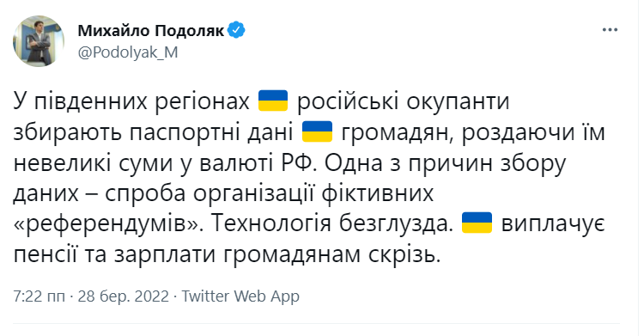The width and height of the screenshot is (644, 336).
Task: Click the word "фіктивних" in the tweet
Action: [x=378, y=193]
